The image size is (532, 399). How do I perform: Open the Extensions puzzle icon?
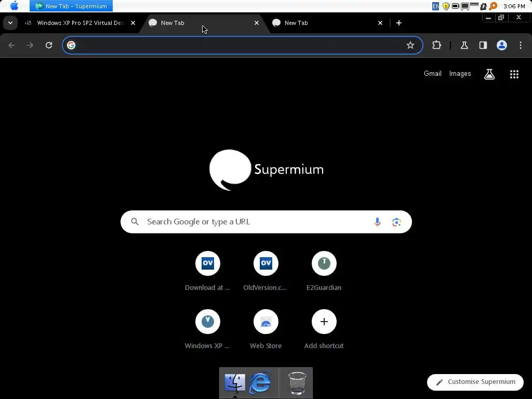click(x=436, y=45)
